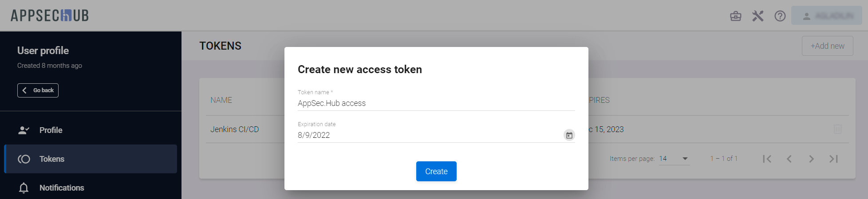Open the help question mark icon

point(780,16)
